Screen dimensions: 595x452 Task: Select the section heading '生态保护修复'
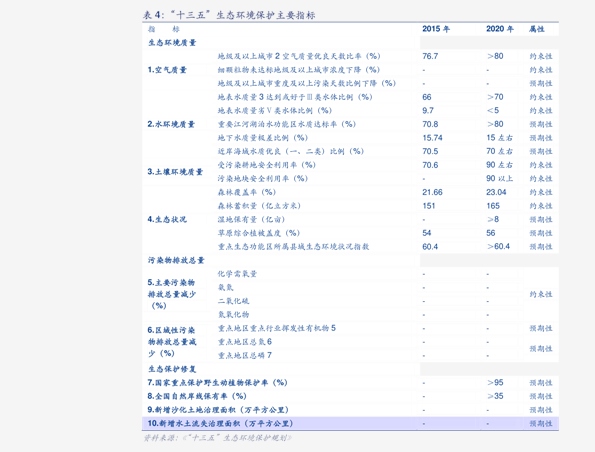172,369
